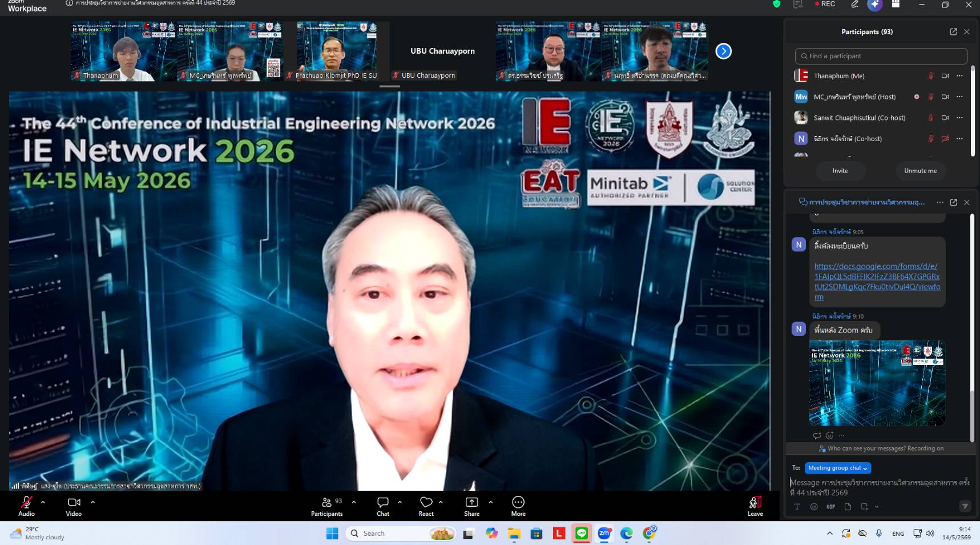This screenshot has width=980, height=545.
Task: Send the chat message
Action: click(965, 507)
